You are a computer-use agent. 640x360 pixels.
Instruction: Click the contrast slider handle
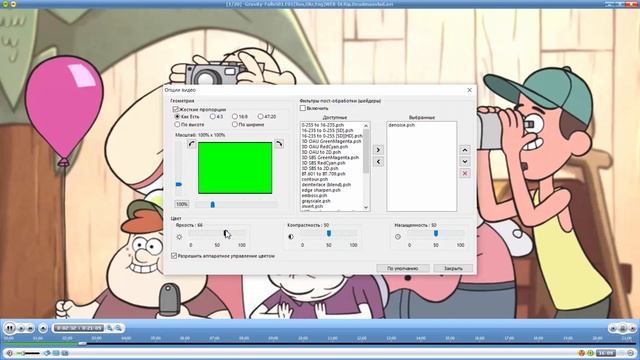pyautogui.click(x=329, y=233)
